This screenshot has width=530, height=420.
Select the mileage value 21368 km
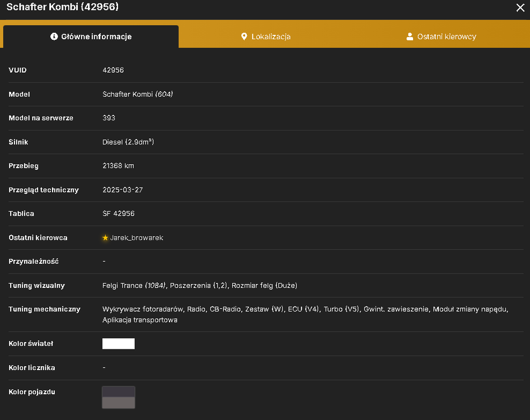pos(118,166)
